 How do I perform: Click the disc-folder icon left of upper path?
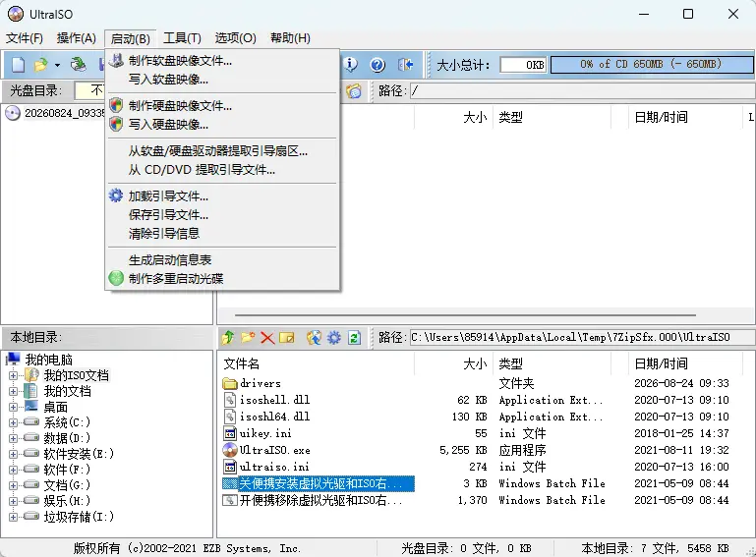pos(354,90)
